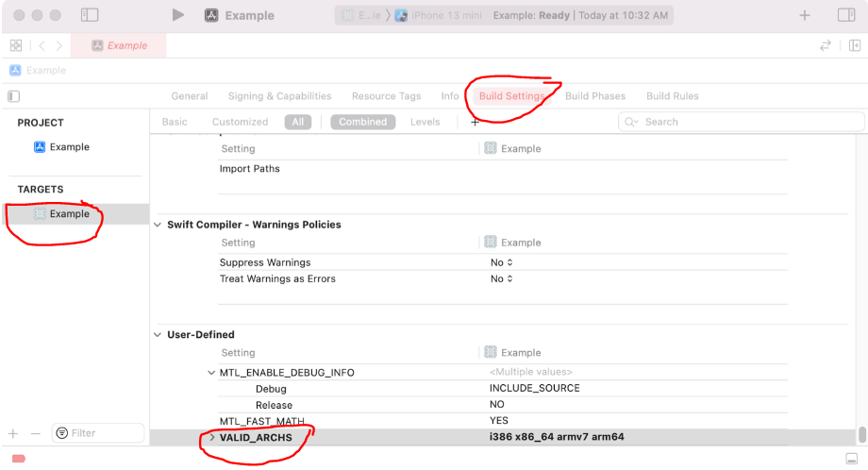
Task: Remove the selected target with minus
Action: (x=36, y=433)
